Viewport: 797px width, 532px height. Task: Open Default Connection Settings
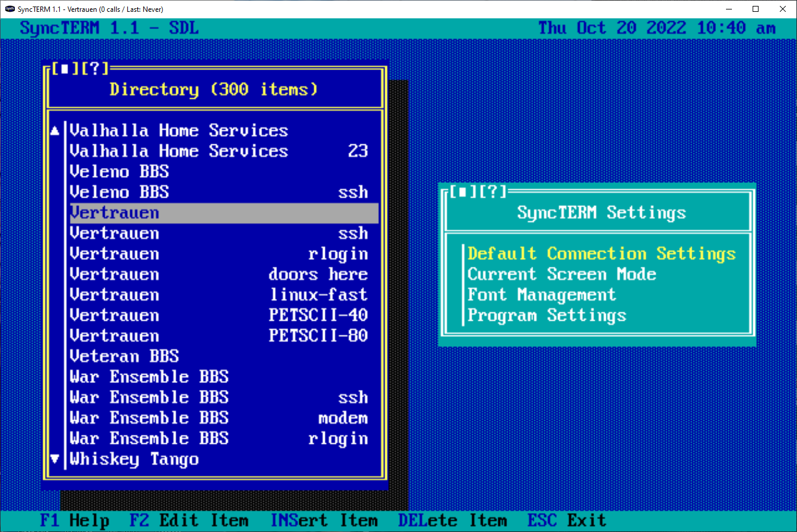[x=601, y=254]
